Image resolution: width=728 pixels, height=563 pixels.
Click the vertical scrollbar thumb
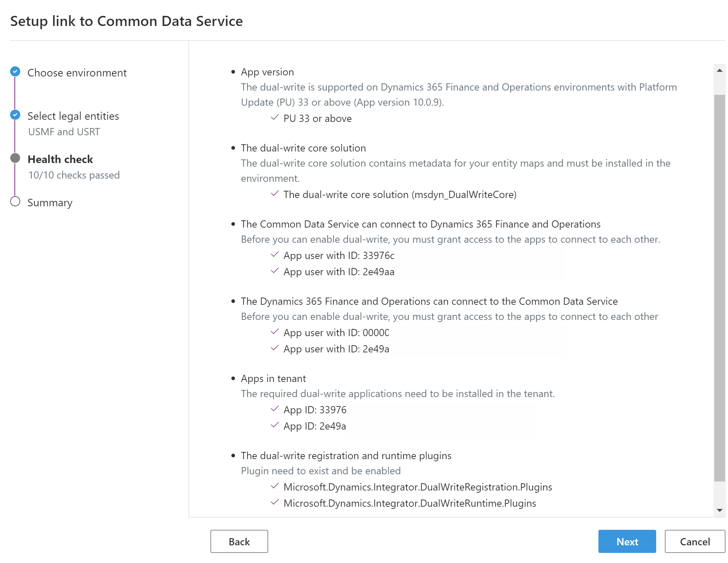tap(719, 288)
